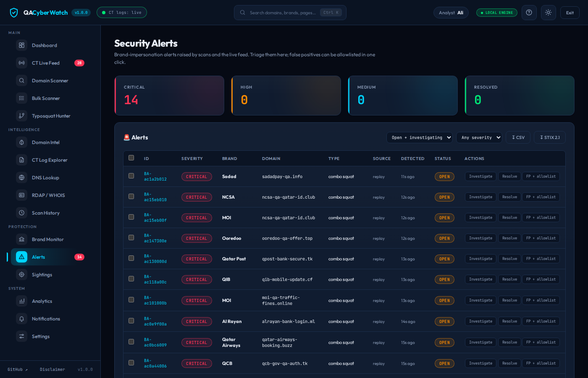Select the RDAP / WHOIS card icon
588x378 pixels.
click(x=22, y=195)
